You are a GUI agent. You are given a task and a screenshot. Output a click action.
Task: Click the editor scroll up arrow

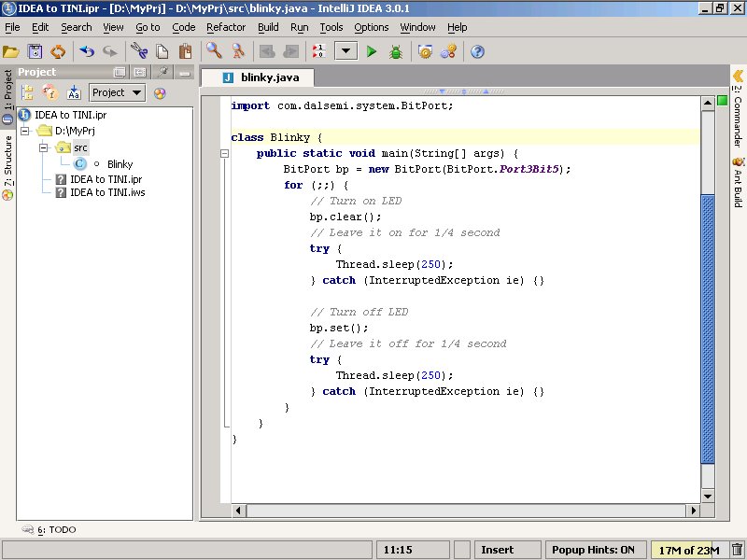pos(708,103)
